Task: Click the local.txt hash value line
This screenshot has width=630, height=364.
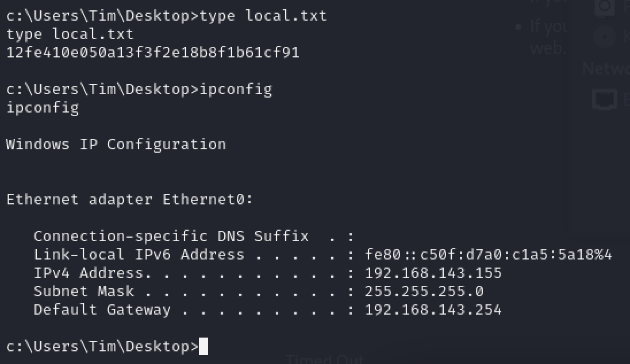Action: click(x=152, y=53)
